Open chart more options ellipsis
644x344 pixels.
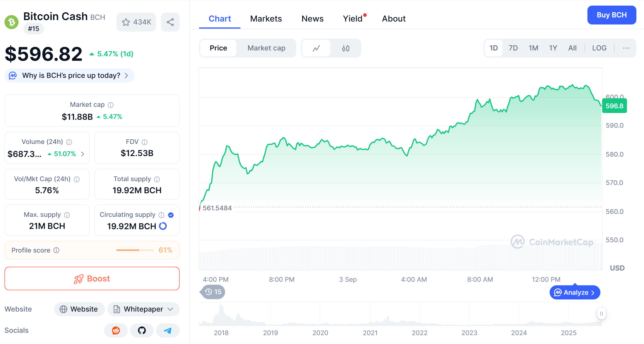[x=626, y=48]
